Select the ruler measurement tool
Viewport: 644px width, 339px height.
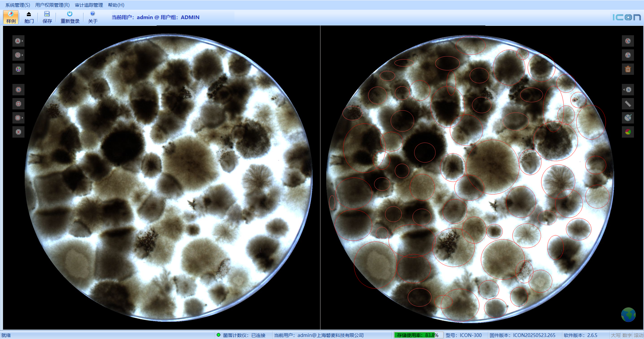(x=628, y=104)
